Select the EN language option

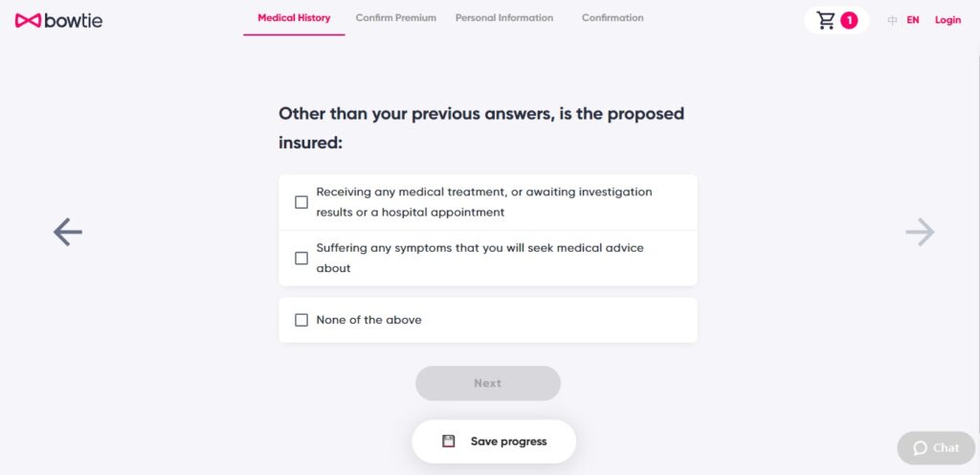pos(913,20)
